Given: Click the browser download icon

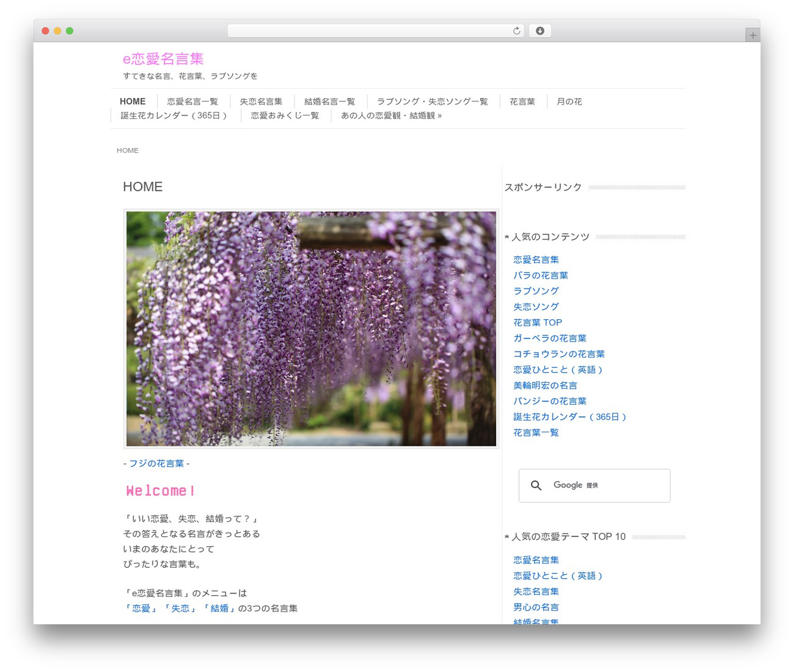Looking at the screenshot, I should pyautogui.click(x=540, y=31).
